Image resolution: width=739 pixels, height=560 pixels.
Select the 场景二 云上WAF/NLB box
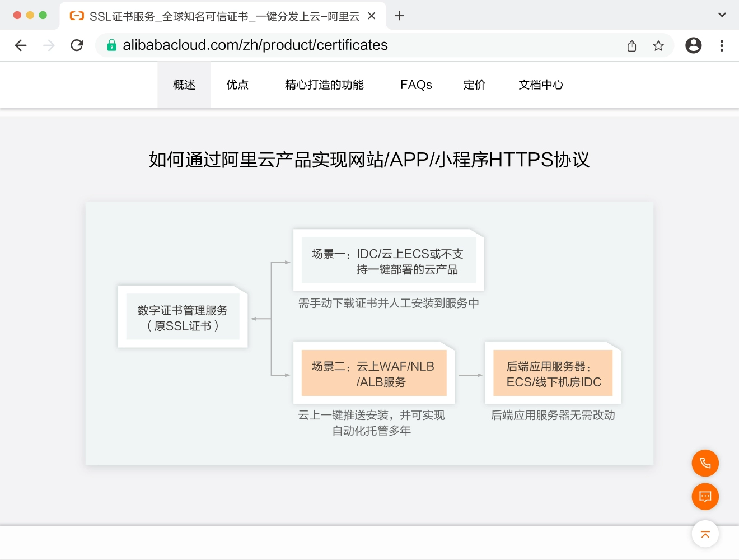click(374, 373)
